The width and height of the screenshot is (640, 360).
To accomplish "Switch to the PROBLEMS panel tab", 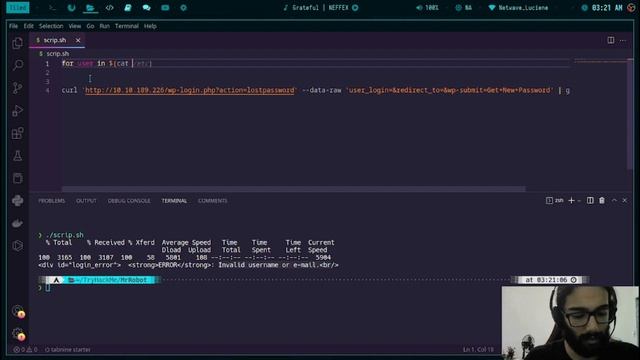I will (51, 201).
